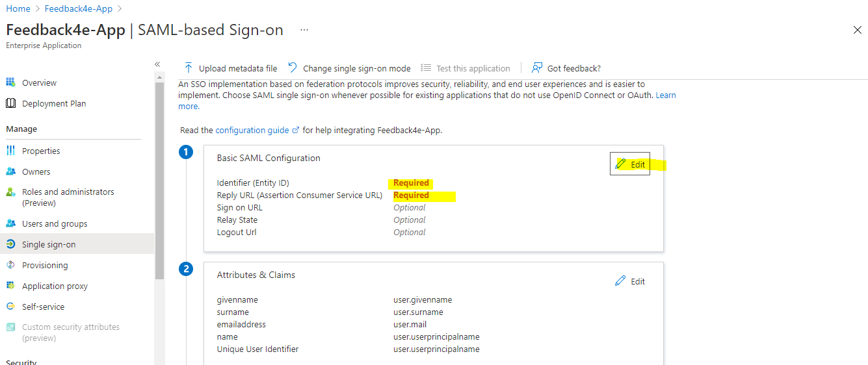This screenshot has width=868, height=365.
Task: Click the Change single sign-on mode icon
Action: point(293,68)
